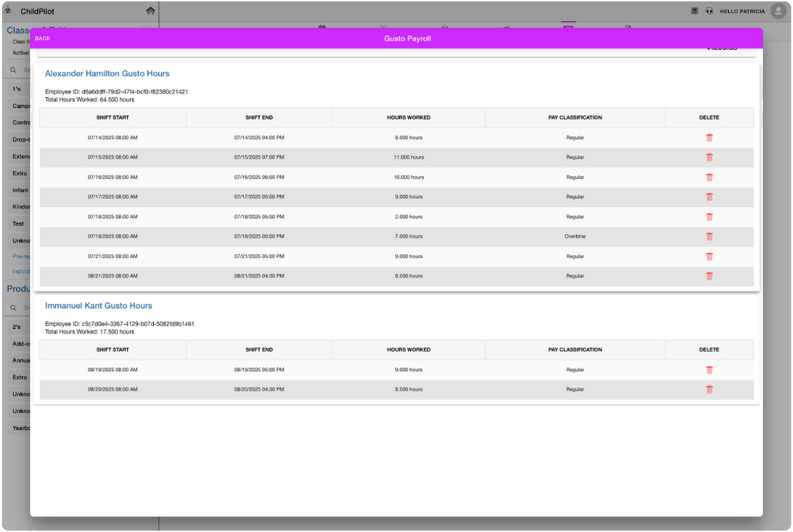Select Hamilton's Employee ID text
Viewport: 793px width, 532px height.
[116, 92]
